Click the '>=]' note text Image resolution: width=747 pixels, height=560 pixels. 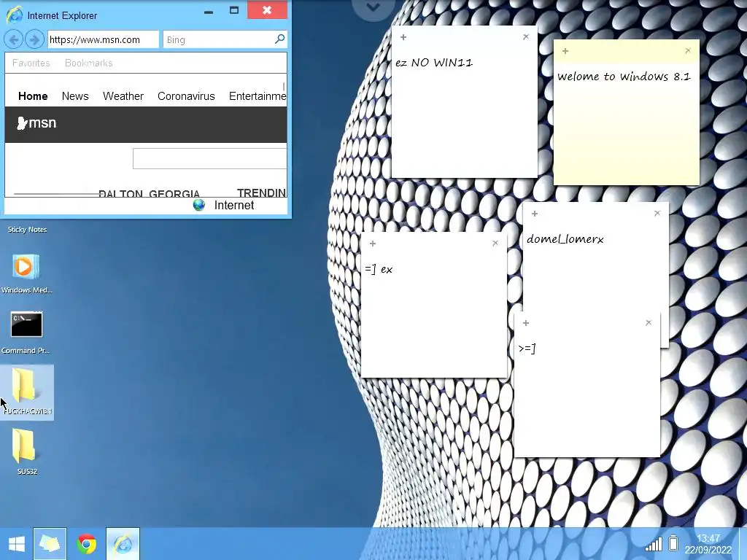pyautogui.click(x=527, y=349)
